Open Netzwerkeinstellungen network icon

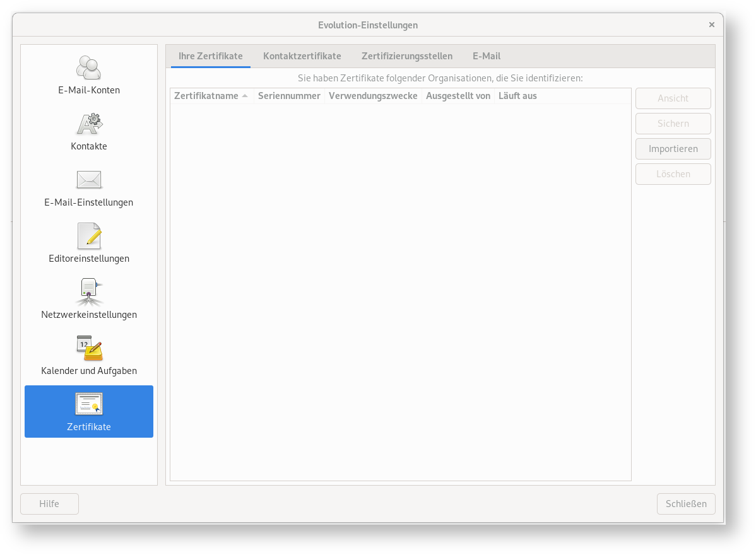coord(89,292)
